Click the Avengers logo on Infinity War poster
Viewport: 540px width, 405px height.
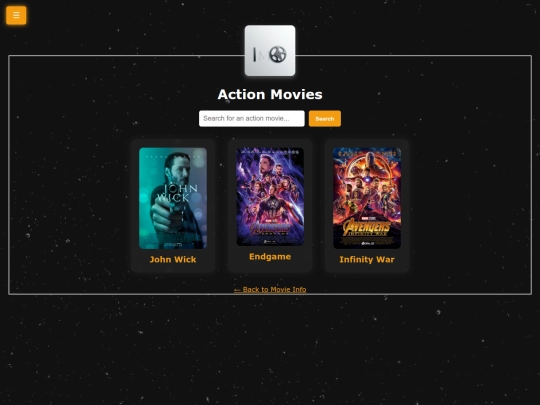366,227
